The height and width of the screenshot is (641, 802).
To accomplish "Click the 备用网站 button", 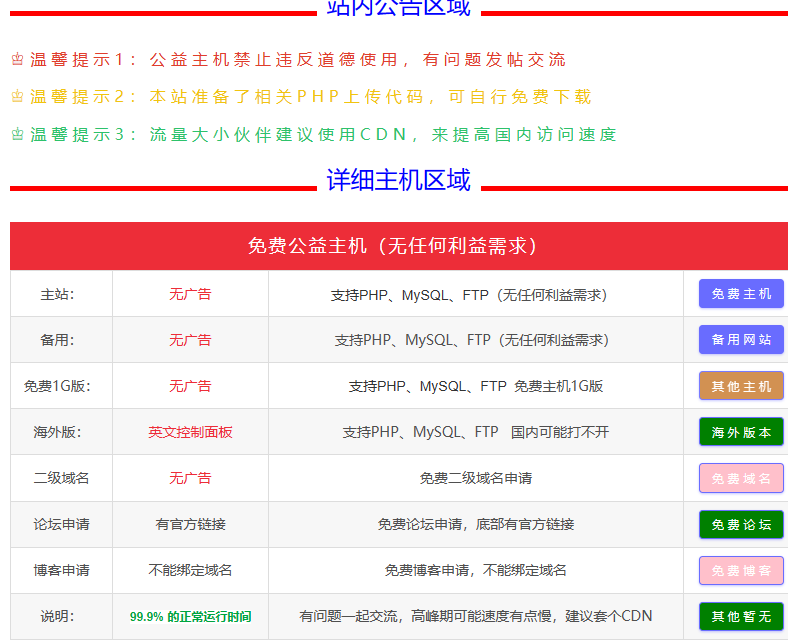I will (740, 339).
